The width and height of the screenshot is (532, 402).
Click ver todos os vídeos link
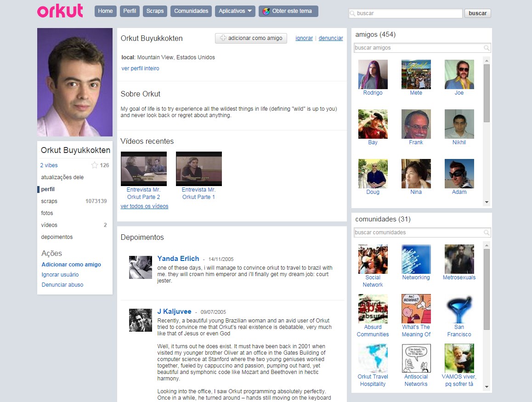145,206
